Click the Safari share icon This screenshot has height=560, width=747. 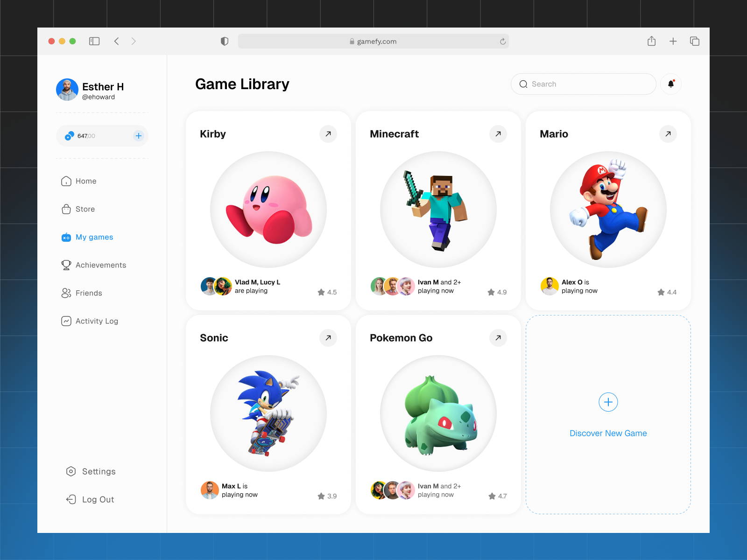click(652, 41)
